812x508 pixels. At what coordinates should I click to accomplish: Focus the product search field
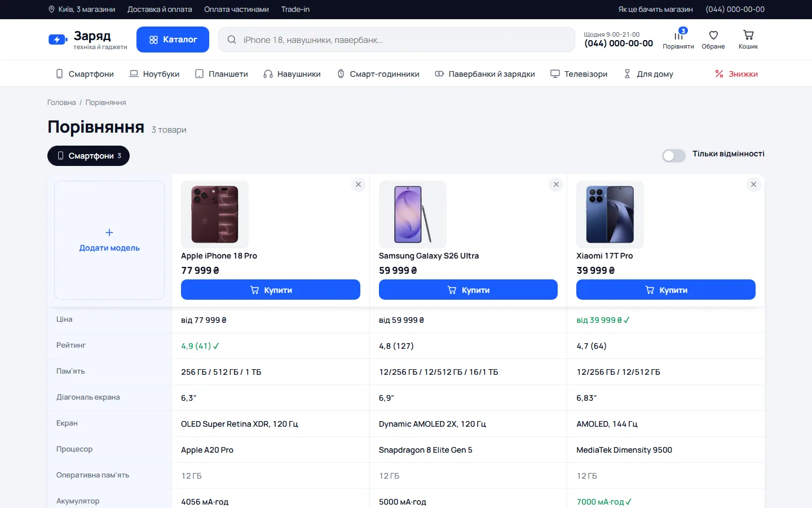[x=396, y=40]
